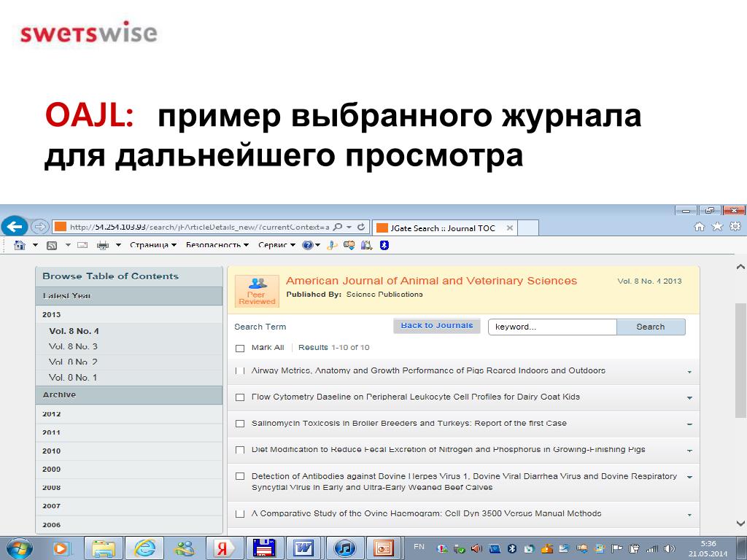747x560 pixels.
Task: Open the Безопасность menu
Action: [x=217, y=245]
